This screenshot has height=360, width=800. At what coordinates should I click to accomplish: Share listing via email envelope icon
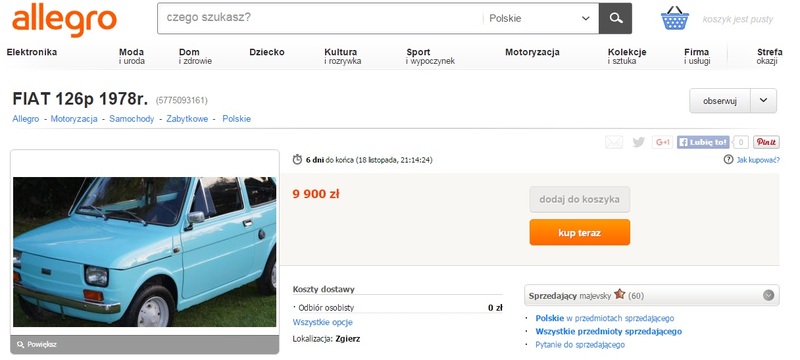click(614, 142)
